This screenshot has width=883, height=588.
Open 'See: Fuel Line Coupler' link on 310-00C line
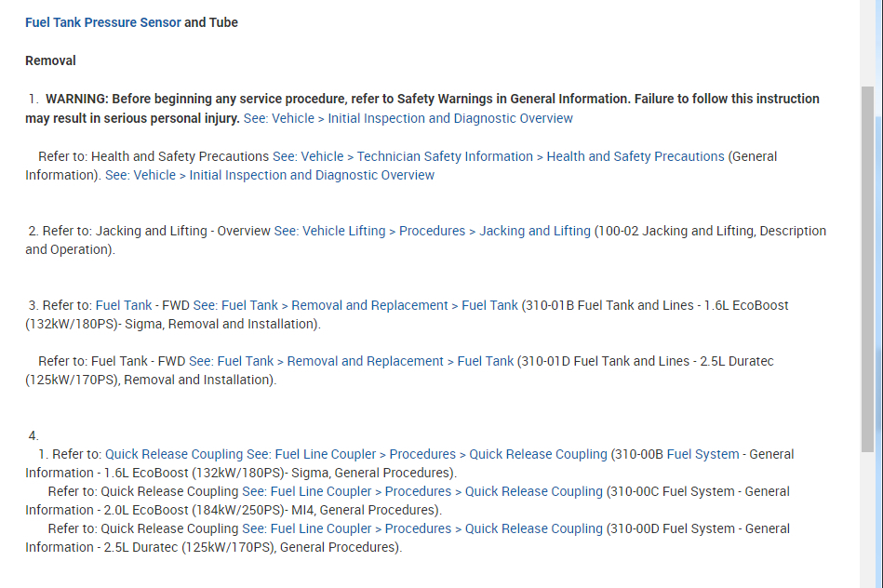click(x=307, y=491)
